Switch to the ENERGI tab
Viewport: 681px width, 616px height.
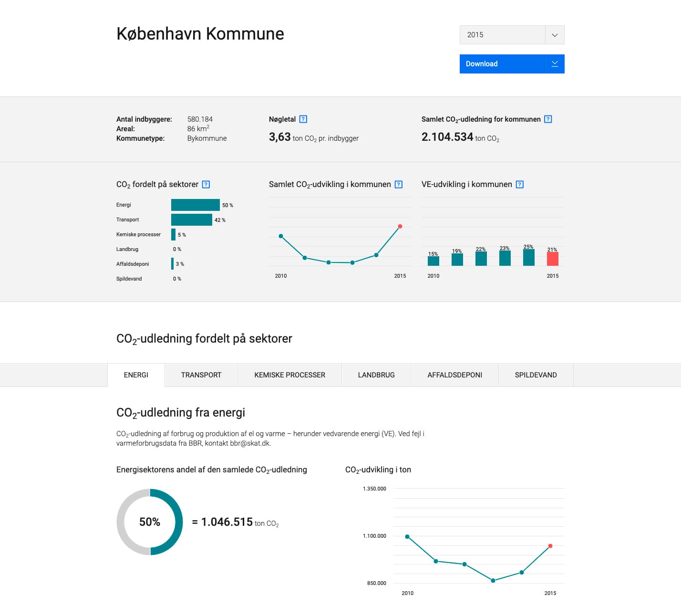(136, 375)
